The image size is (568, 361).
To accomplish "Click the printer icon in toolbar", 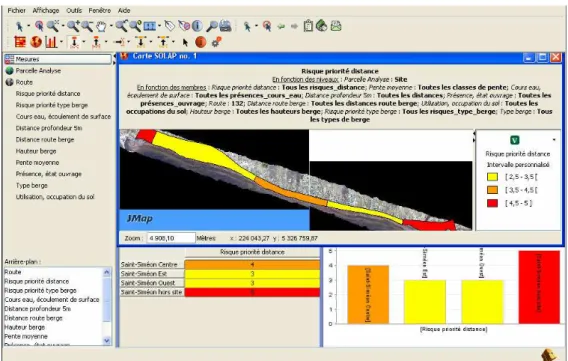I will coord(225,26).
